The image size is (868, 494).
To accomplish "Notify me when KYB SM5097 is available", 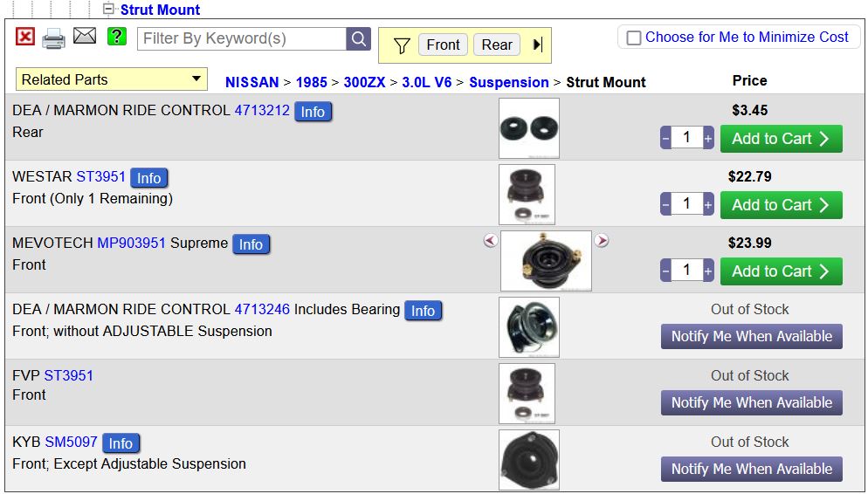I will [752, 469].
